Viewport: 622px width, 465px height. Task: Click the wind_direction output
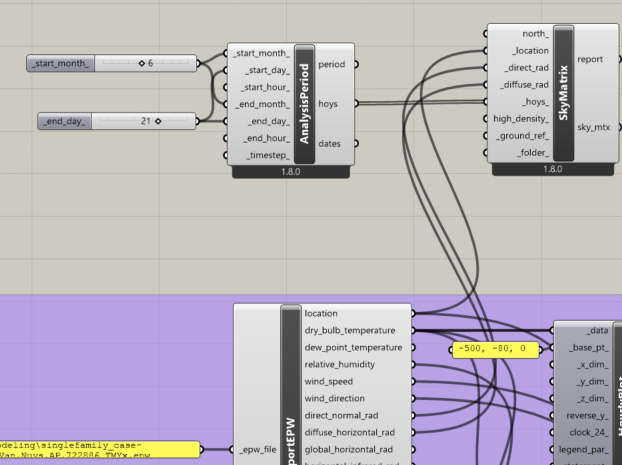(334, 398)
